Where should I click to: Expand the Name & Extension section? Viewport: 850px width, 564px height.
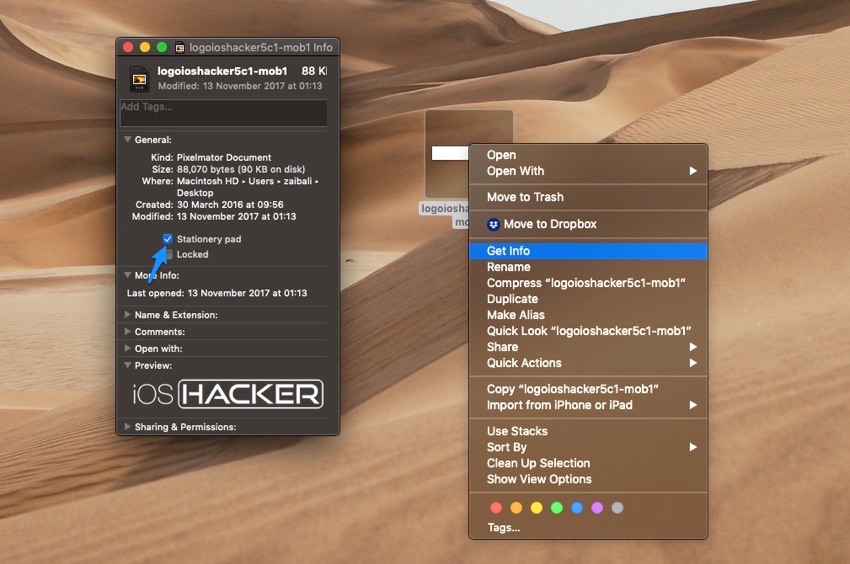pyautogui.click(x=127, y=315)
